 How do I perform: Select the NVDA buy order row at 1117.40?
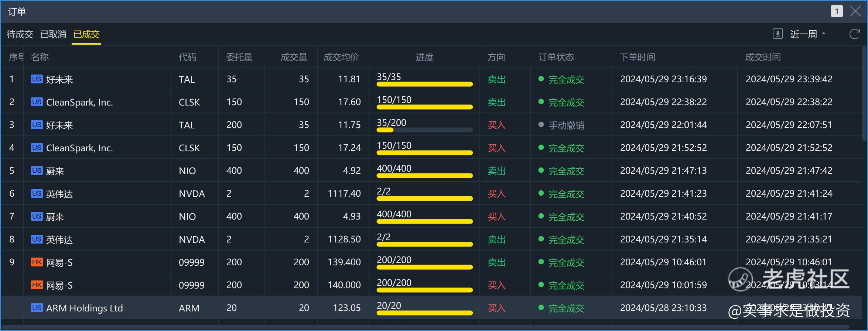431,193
